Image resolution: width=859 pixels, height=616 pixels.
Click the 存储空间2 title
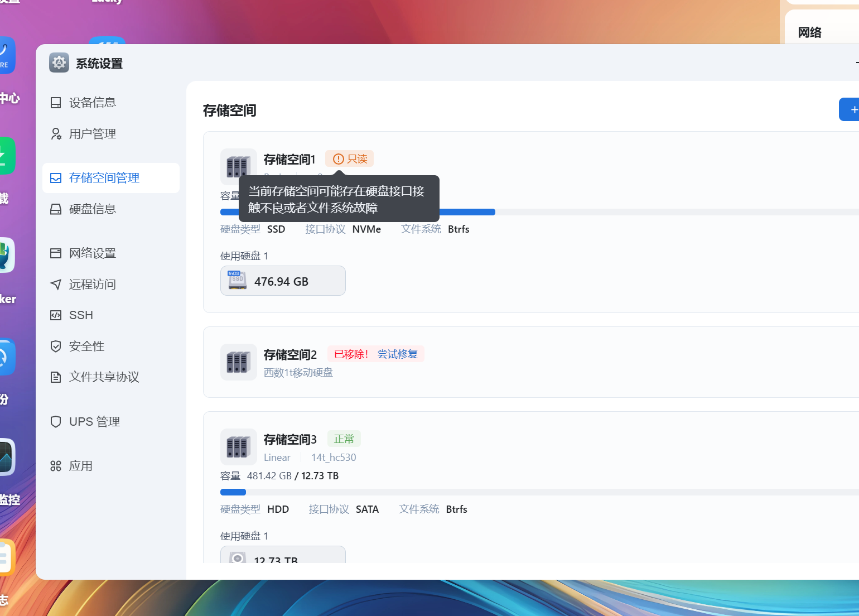coord(290,355)
